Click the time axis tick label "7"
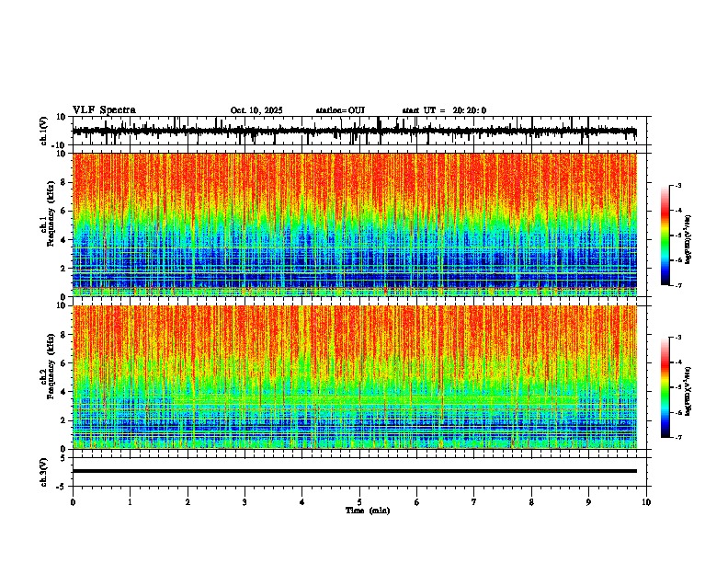Viewport: 728px width, 563px height. pos(474,502)
